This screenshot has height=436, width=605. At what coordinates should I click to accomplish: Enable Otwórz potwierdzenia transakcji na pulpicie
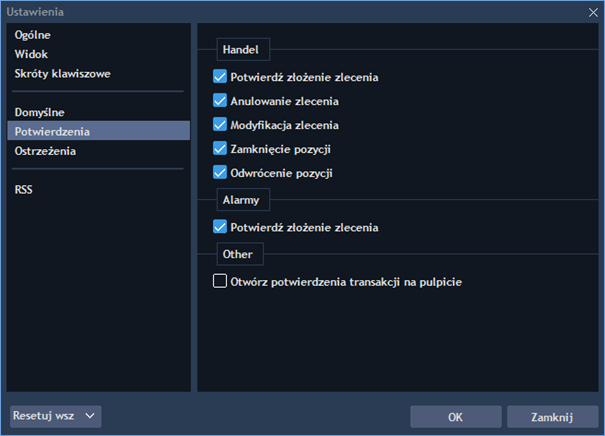221,282
